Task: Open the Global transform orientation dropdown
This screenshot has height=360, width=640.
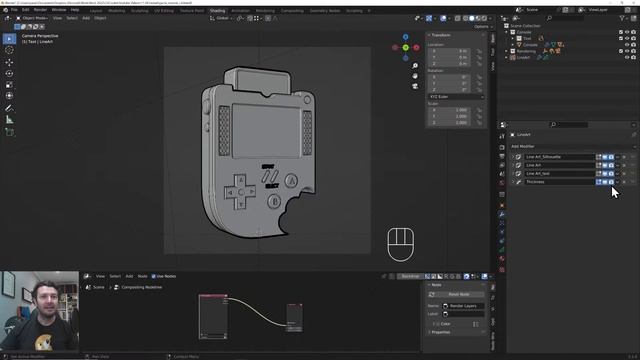Action: 222,18
